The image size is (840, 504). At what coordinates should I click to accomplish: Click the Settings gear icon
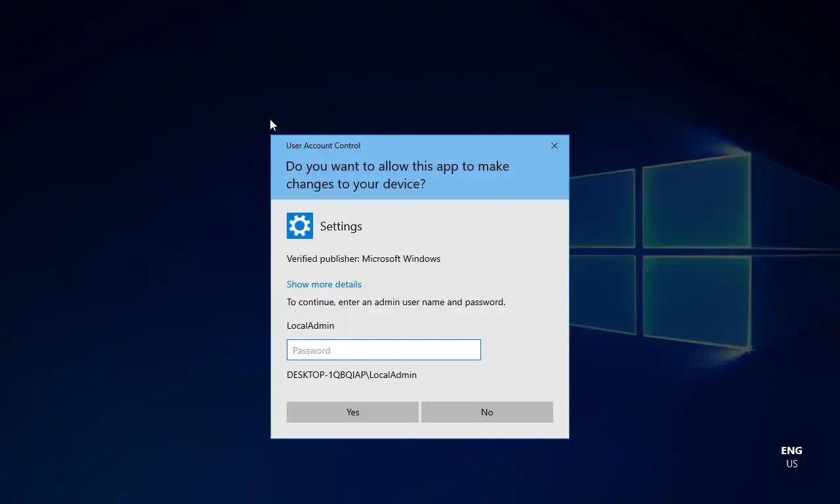(x=300, y=226)
